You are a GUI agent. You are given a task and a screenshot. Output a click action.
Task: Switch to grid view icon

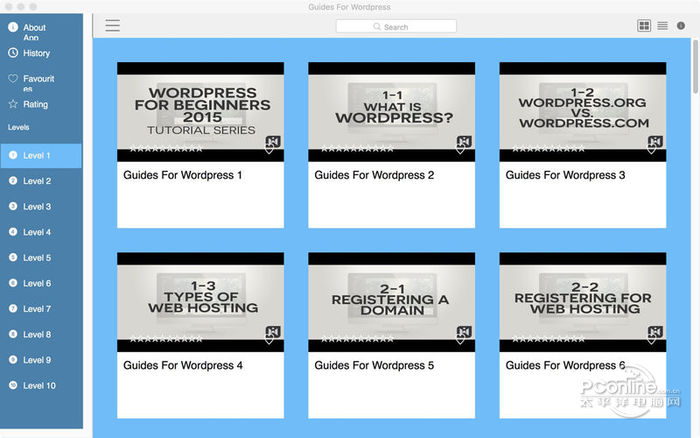point(644,25)
